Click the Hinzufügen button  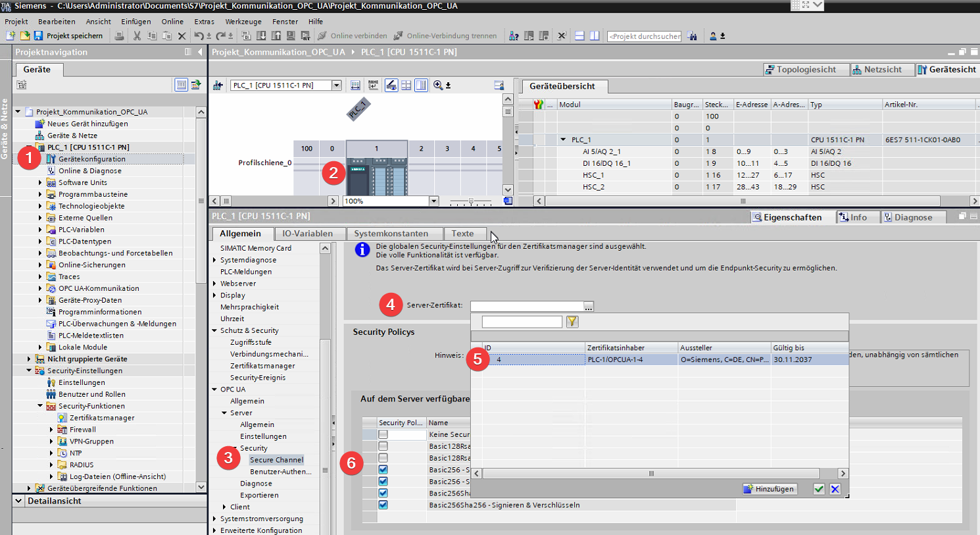769,489
